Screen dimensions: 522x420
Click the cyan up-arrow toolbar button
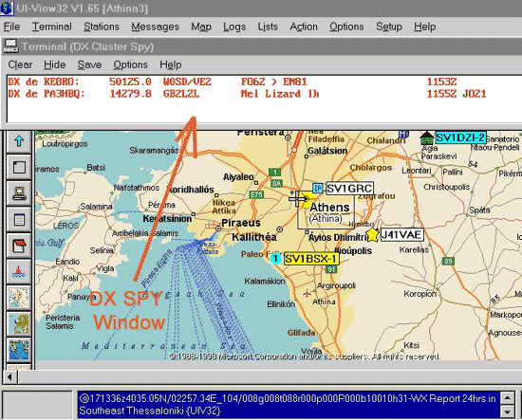[x=19, y=141]
